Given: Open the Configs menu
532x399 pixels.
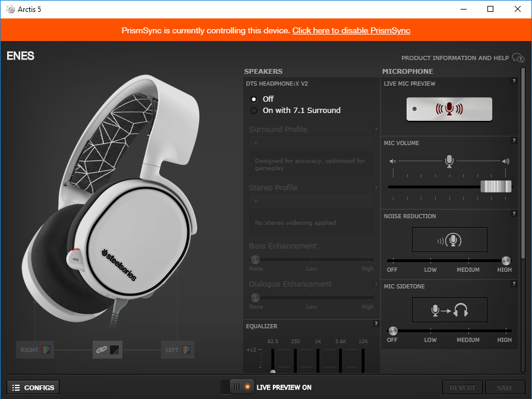Looking at the screenshot, I should 33,388.
